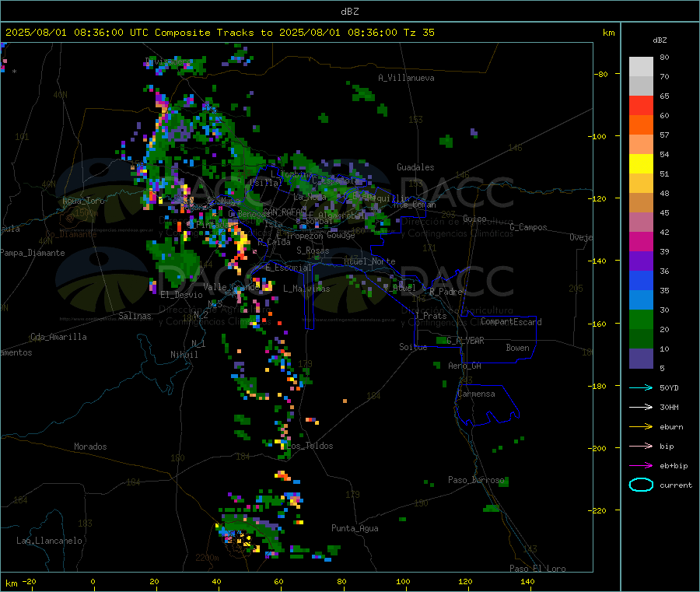Select the light orange 54 dBZ swatch
This screenshot has width=700, height=592.
tap(641, 145)
